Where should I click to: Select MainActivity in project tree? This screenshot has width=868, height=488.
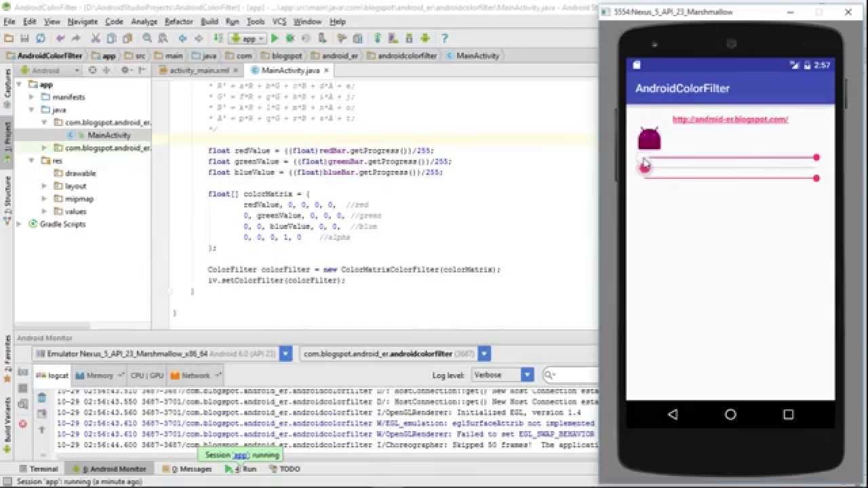pos(108,135)
